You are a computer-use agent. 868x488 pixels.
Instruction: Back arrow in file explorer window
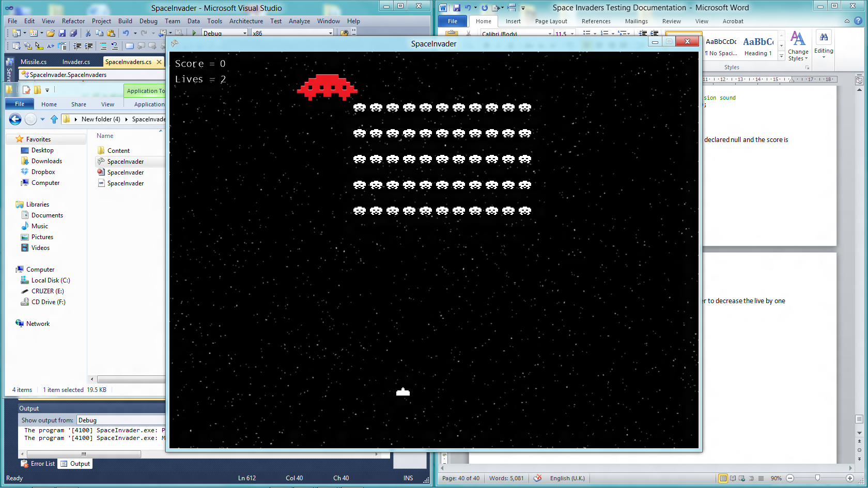pos(16,119)
